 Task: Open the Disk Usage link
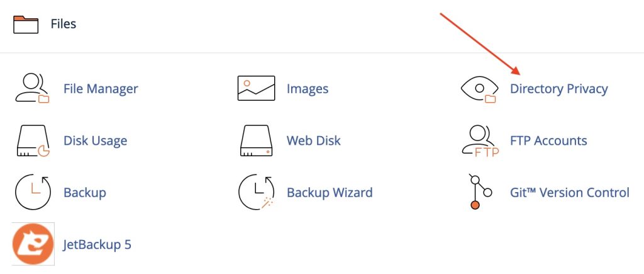tap(96, 140)
